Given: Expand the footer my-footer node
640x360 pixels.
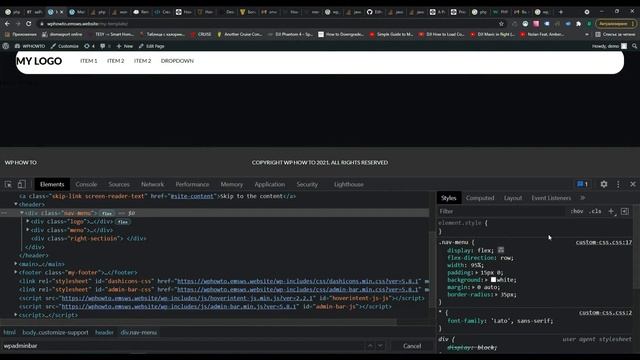Looking at the screenshot, I should (16, 272).
